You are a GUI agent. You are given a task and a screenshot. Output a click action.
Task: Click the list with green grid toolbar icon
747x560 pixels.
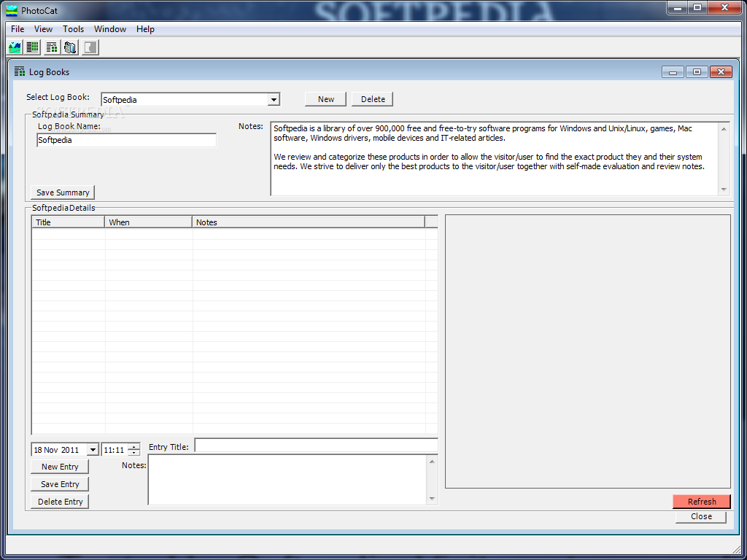(32, 47)
